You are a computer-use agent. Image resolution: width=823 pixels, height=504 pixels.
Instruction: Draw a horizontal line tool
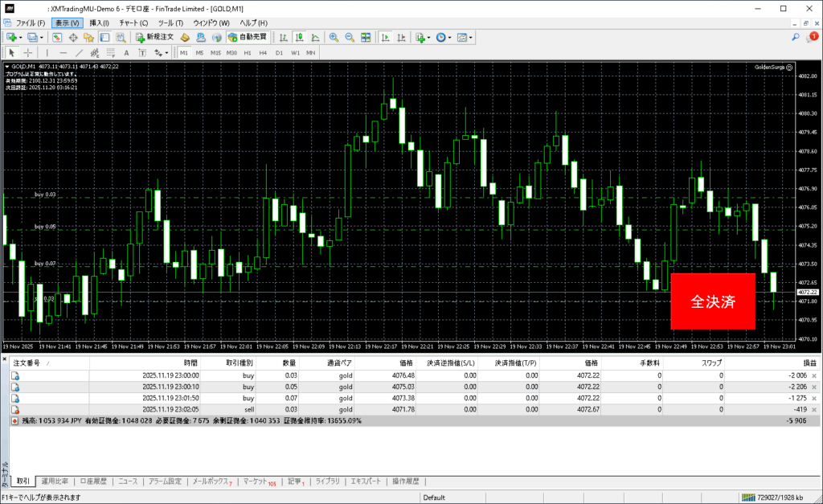(x=63, y=52)
